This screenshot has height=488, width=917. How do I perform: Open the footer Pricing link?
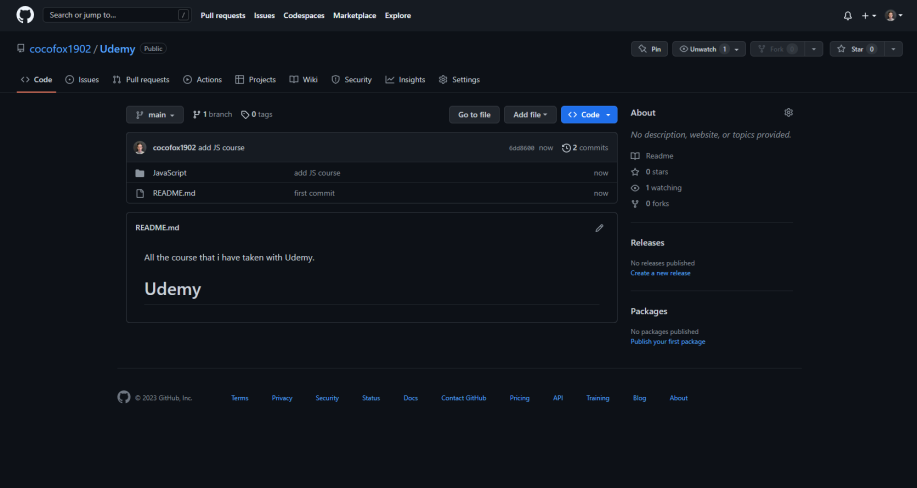point(519,398)
